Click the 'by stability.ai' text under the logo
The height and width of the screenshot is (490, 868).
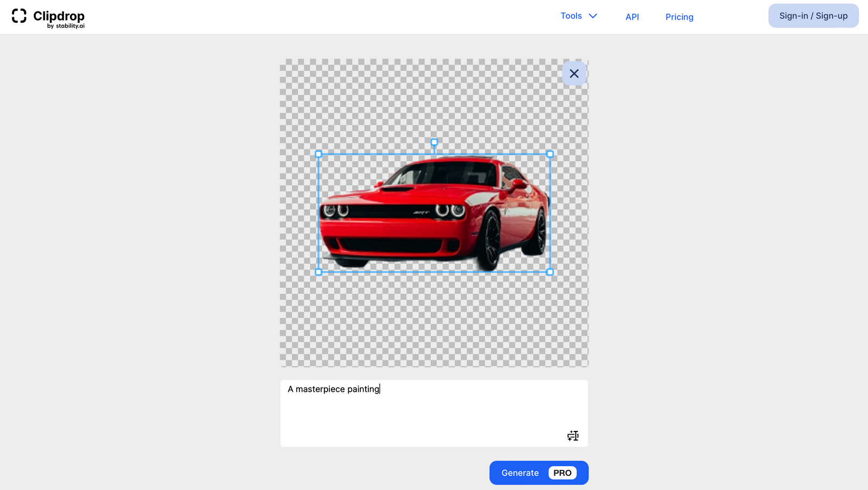pyautogui.click(x=67, y=25)
